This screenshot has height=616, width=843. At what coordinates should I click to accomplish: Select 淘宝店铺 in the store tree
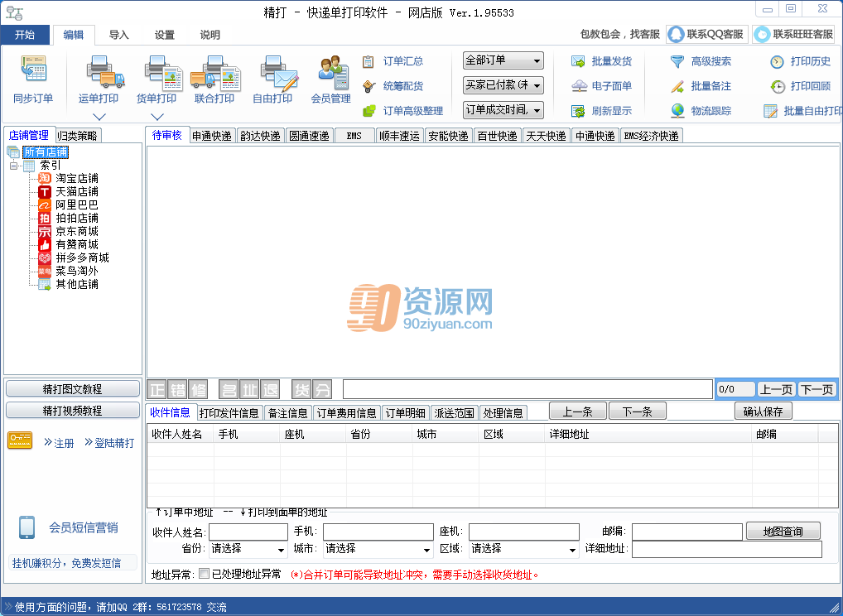pos(77,179)
